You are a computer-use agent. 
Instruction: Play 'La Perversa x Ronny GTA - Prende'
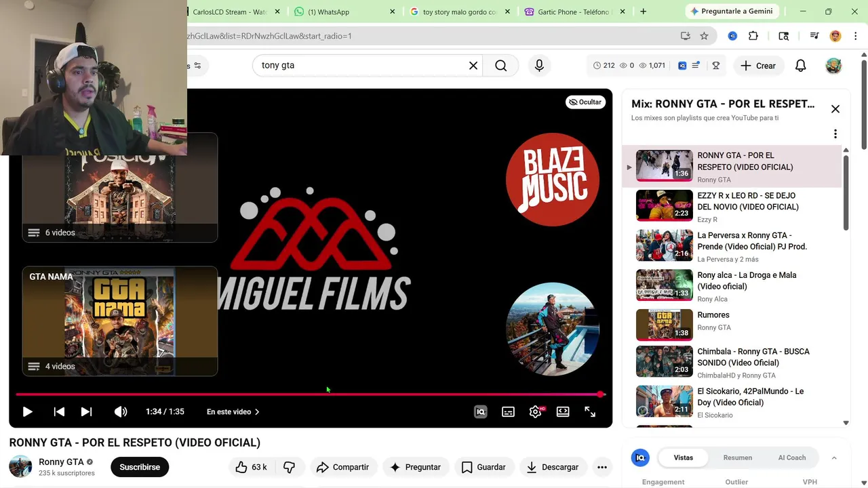tap(732, 247)
